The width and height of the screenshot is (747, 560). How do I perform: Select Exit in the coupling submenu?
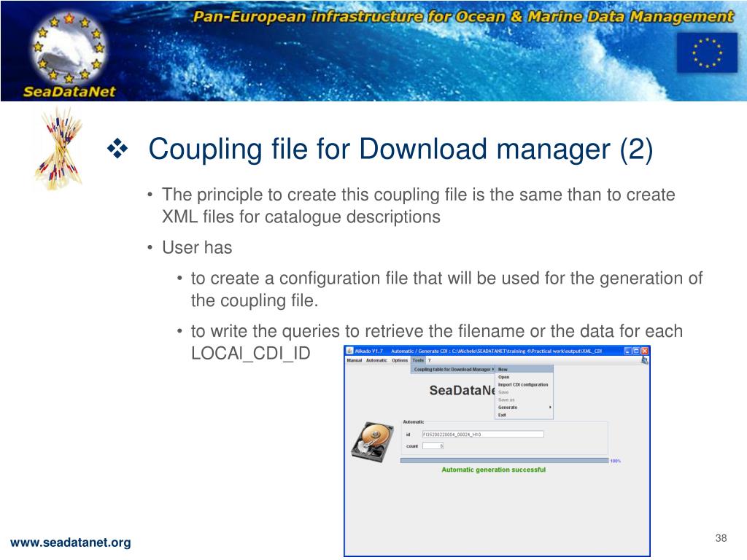pyautogui.click(x=524, y=415)
